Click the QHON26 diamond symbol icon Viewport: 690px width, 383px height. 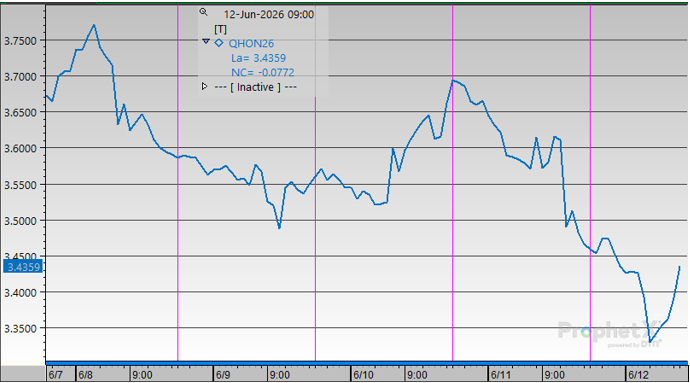tap(219, 43)
